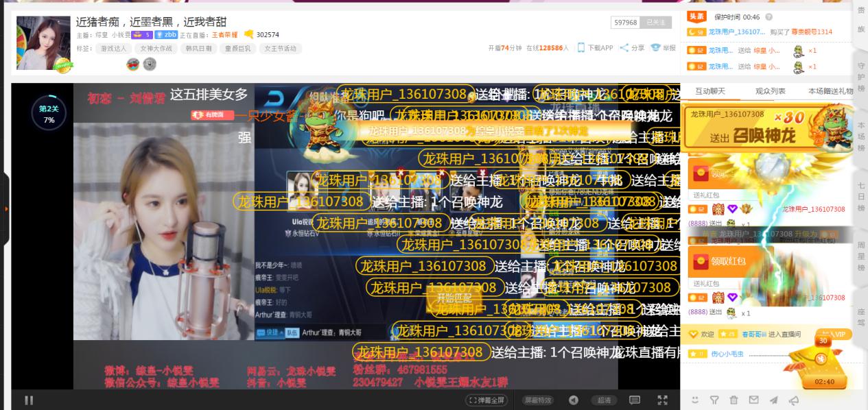Click the 第2关 7% progress circle
Viewport: 868px width, 410px height.
tap(49, 113)
